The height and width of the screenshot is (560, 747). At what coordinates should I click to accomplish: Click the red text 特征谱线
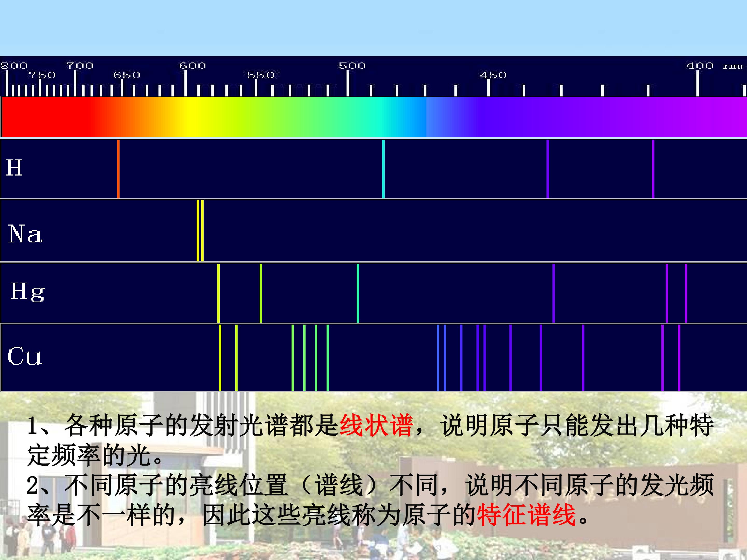(527, 515)
